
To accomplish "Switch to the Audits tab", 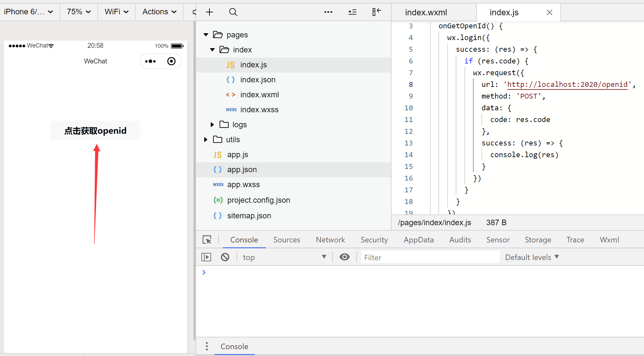I will [460, 240].
